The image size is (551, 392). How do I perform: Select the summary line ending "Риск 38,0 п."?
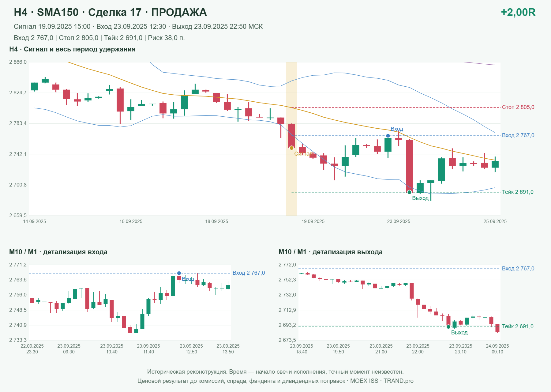click(x=99, y=38)
